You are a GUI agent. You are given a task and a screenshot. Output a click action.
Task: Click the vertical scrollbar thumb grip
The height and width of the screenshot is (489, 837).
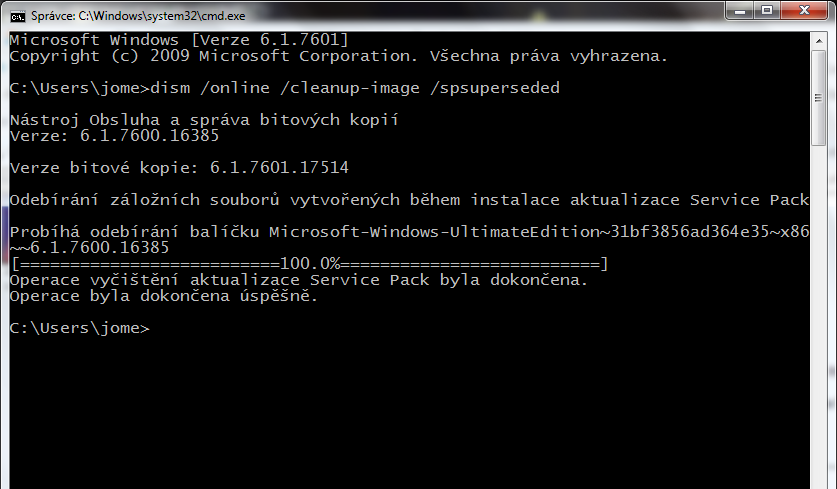(x=818, y=98)
